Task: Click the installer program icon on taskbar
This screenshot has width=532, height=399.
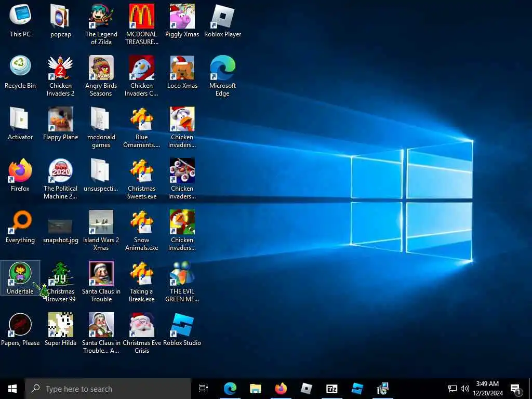Action: (383, 389)
